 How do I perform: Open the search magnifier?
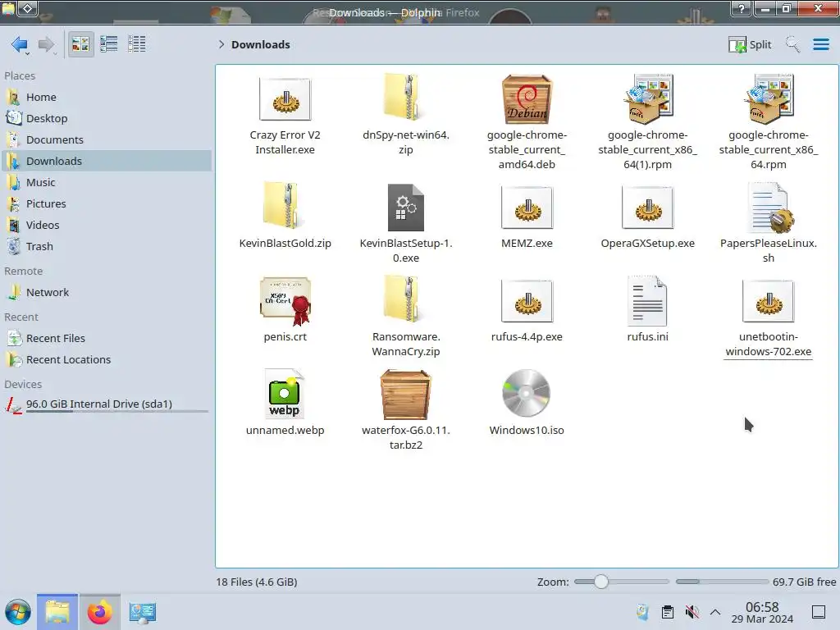(792, 44)
